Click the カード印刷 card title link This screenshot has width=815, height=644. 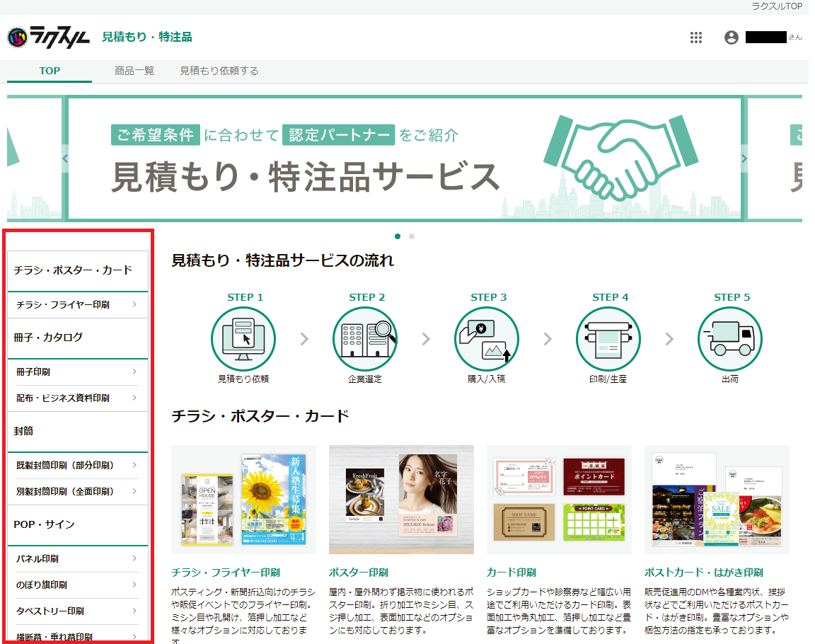click(x=511, y=573)
